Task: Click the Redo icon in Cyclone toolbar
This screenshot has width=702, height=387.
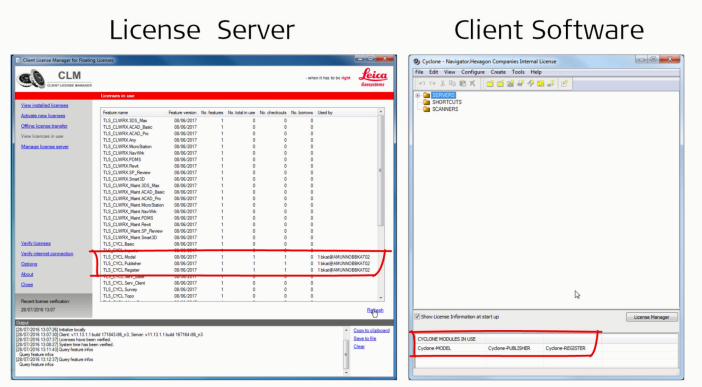Action: click(432, 84)
